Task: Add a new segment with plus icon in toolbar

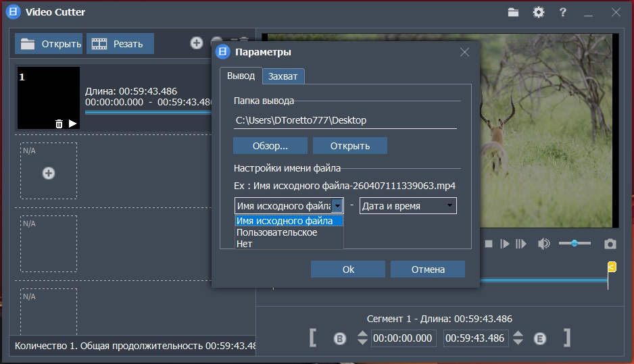Action: coord(197,43)
